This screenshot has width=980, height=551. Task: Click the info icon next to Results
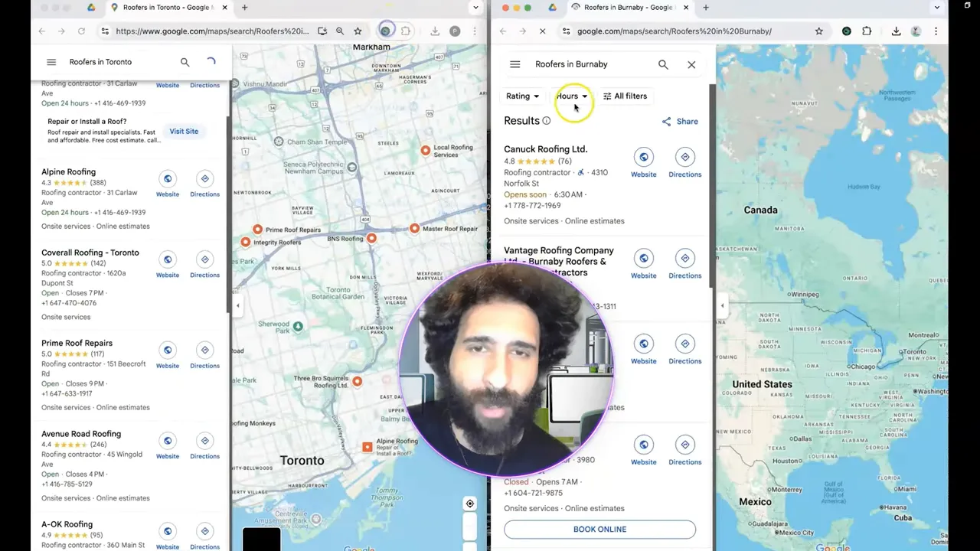pos(547,121)
